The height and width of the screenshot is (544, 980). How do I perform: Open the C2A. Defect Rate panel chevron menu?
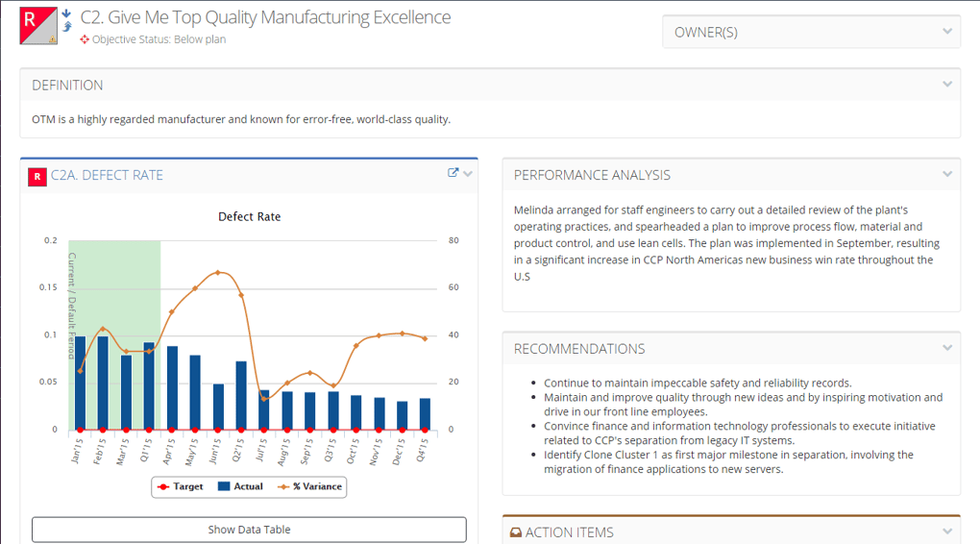(468, 174)
